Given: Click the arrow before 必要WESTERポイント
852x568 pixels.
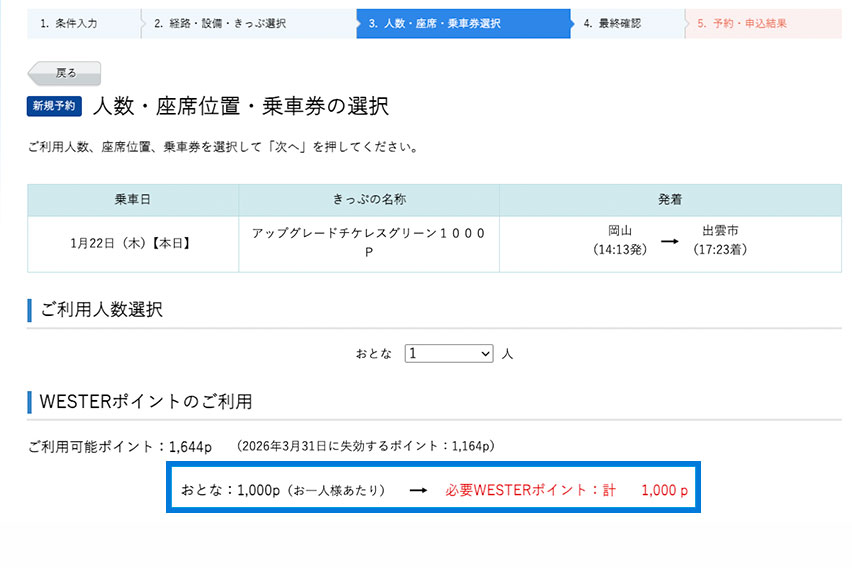Looking at the screenshot, I should [x=418, y=491].
